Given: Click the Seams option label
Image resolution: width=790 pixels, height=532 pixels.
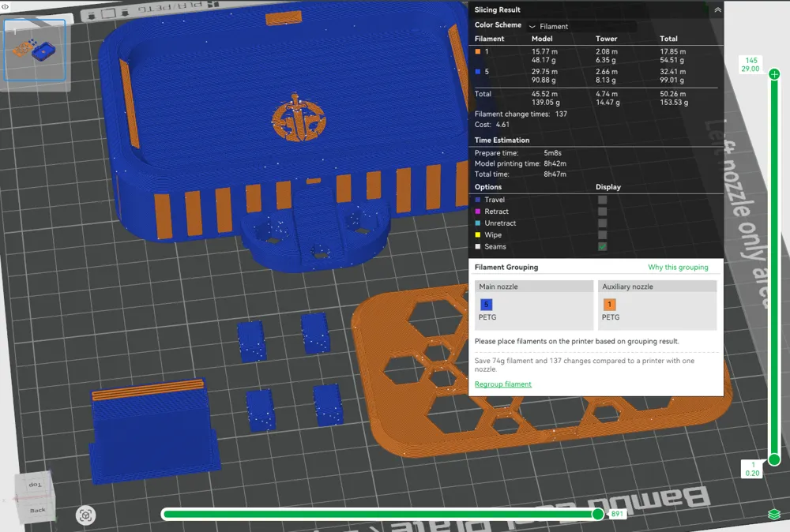Looking at the screenshot, I should point(495,246).
